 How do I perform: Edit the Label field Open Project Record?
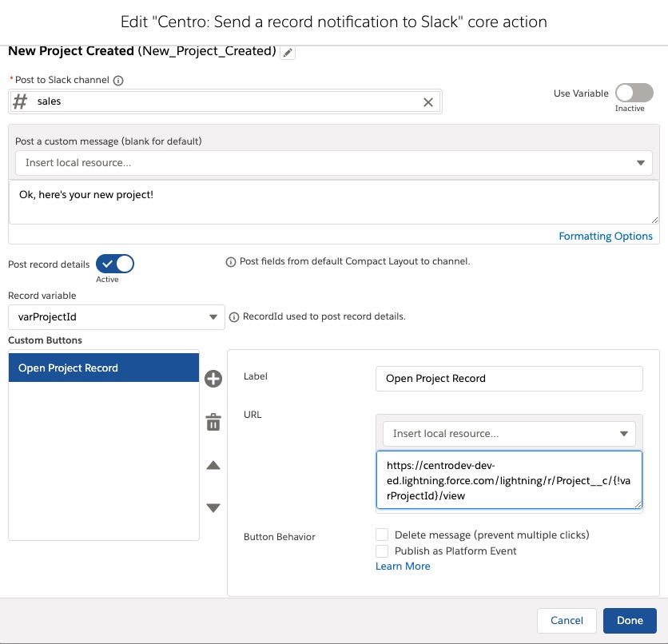click(x=509, y=379)
